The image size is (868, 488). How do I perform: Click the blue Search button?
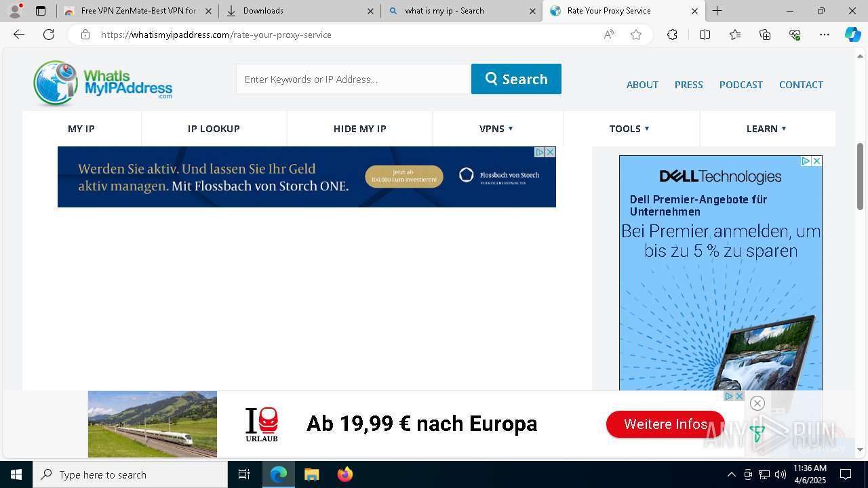pyautogui.click(x=516, y=79)
